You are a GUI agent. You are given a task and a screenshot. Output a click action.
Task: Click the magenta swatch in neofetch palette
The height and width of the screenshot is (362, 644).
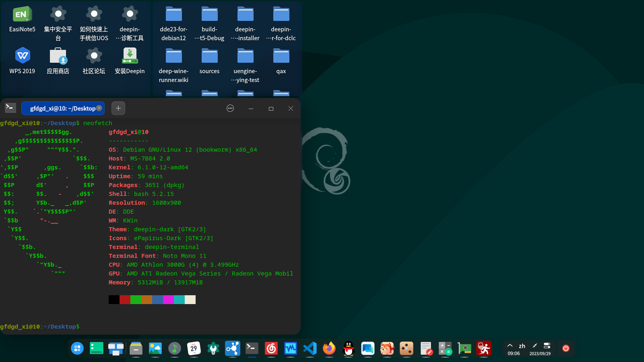(x=168, y=300)
